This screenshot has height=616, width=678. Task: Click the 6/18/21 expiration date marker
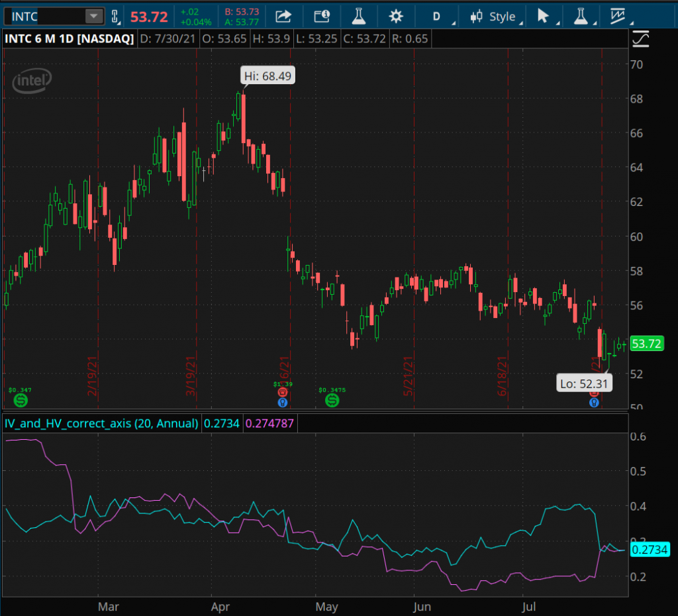[502, 376]
